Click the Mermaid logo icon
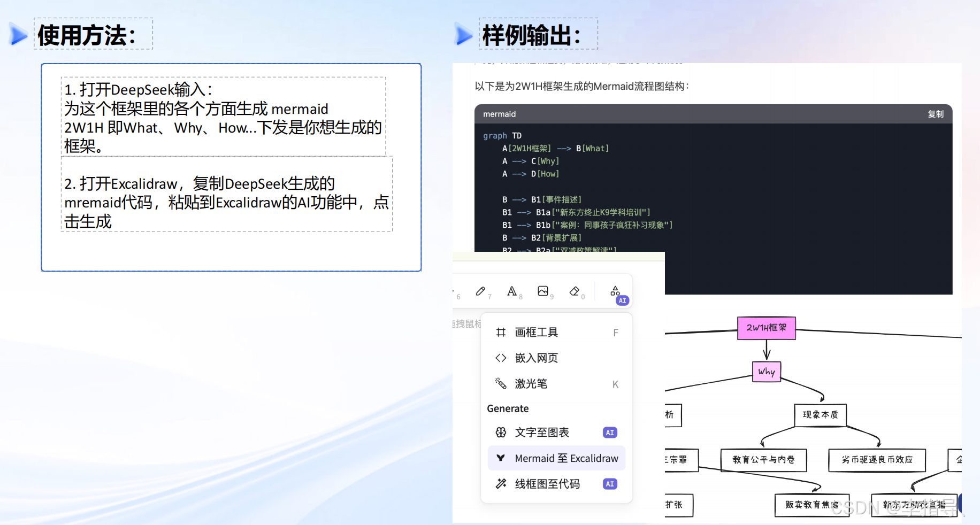 (x=501, y=458)
